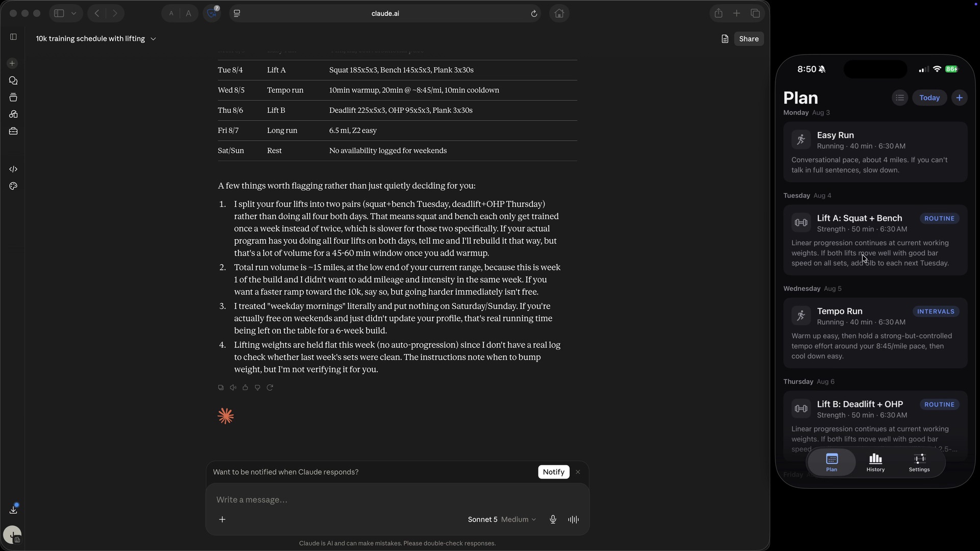Open the Lift B: Deadlift + OHP title

(x=860, y=404)
